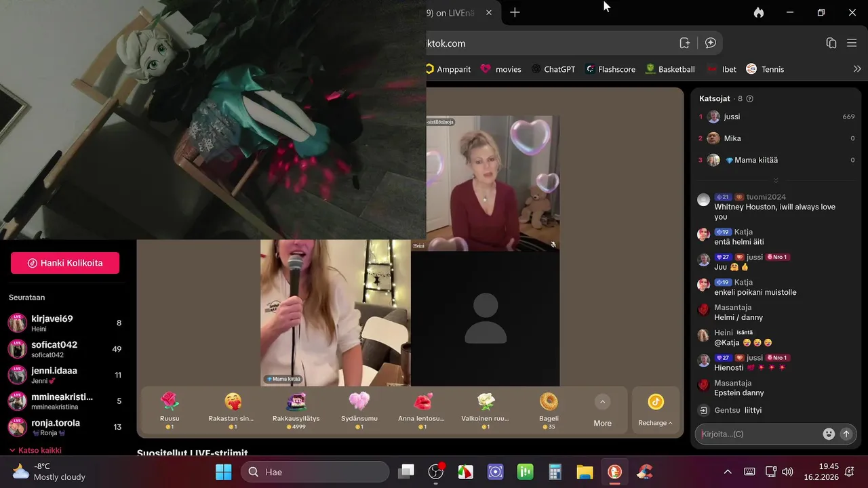Open the emoji picker in chat
The image size is (868, 488).
(829, 434)
